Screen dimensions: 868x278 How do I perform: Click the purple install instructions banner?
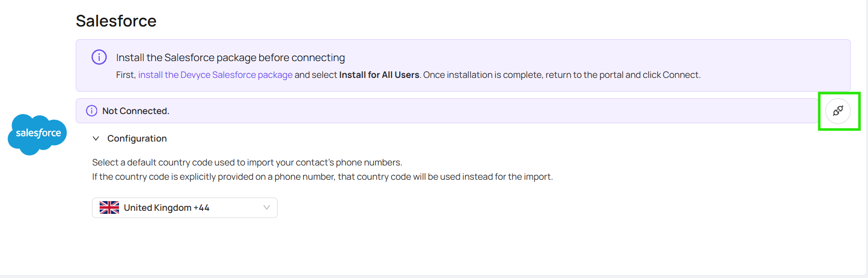pos(463,65)
